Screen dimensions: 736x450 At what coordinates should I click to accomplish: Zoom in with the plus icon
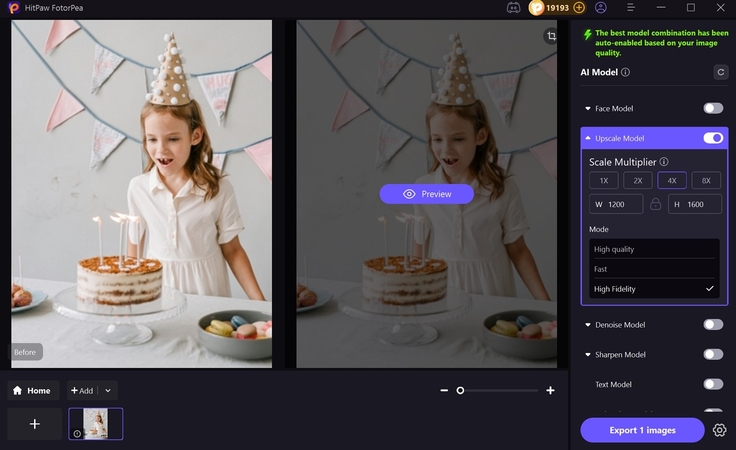(550, 390)
